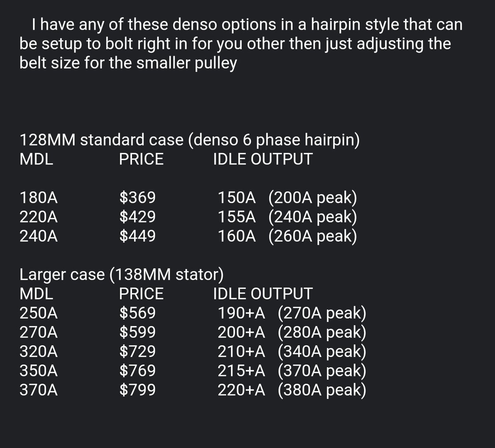Select the 220A model label
The width and height of the screenshot is (495, 448).
click(39, 217)
